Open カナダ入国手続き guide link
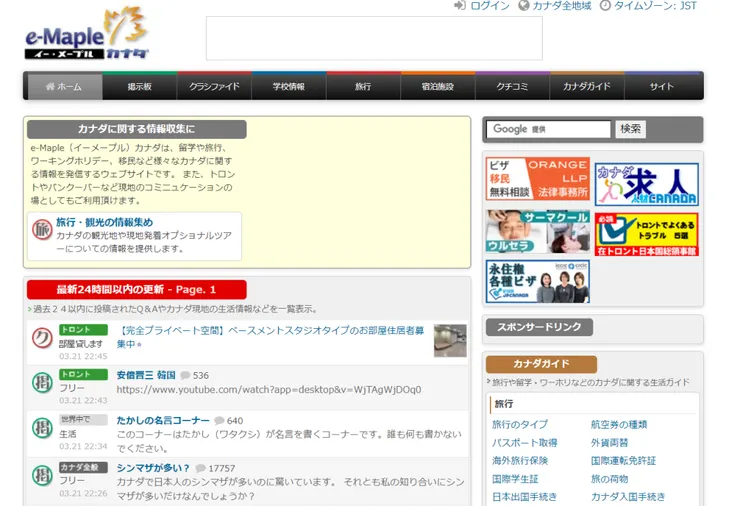 (628, 497)
